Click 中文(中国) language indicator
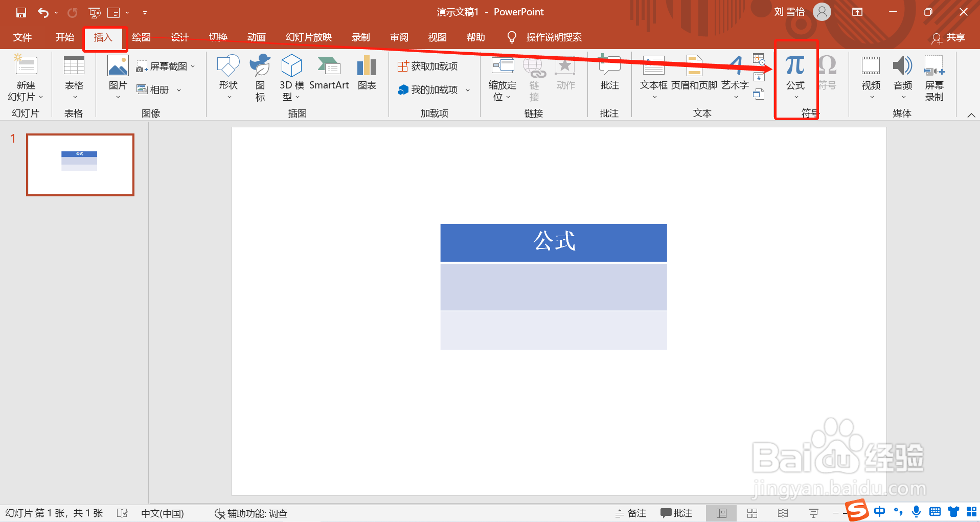The width and height of the screenshot is (980, 522). pos(163,513)
